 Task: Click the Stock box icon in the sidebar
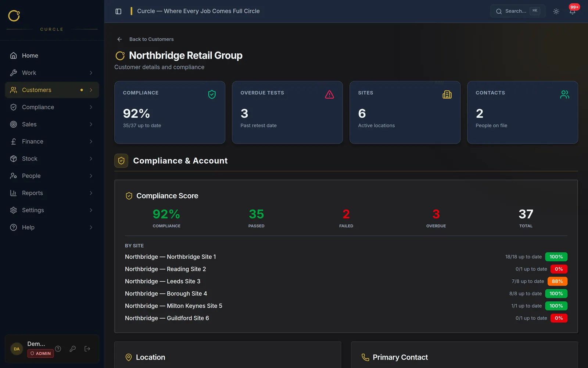(x=14, y=159)
